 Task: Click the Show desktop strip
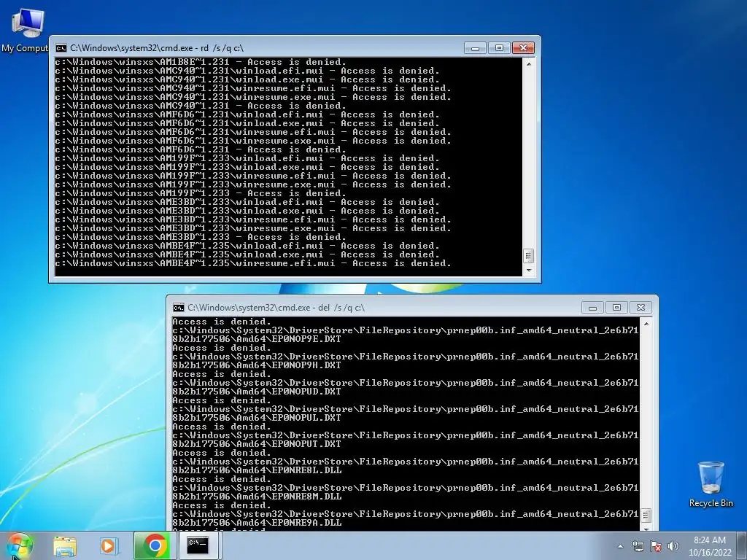742,545
